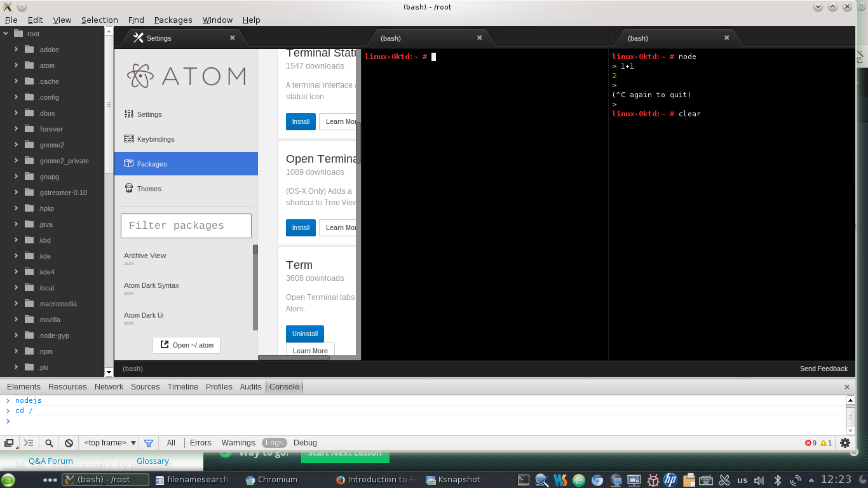This screenshot has height=488, width=868.
Task: Open the File menu
Action: tap(11, 20)
